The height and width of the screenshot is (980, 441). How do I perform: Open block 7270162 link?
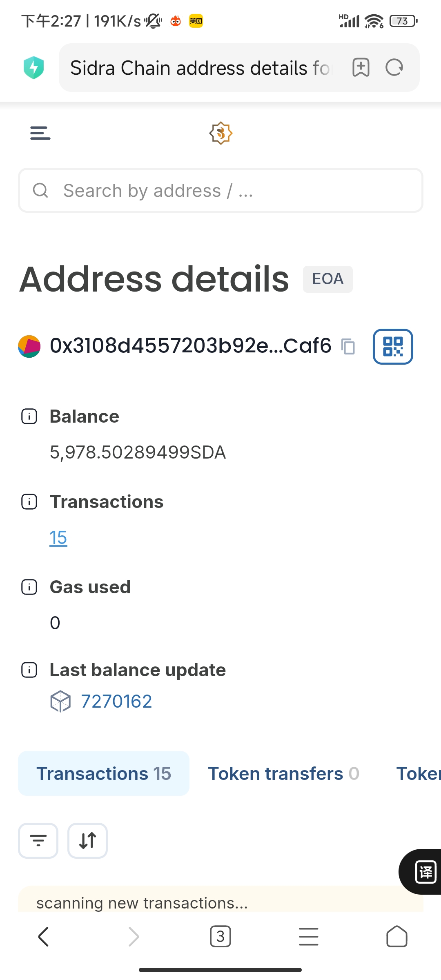[x=116, y=702]
